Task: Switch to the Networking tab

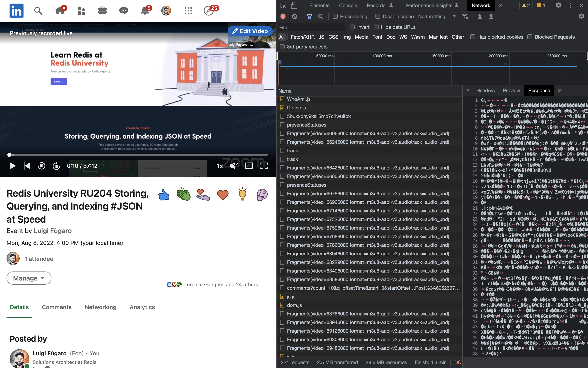Action: [x=101, y=307]
